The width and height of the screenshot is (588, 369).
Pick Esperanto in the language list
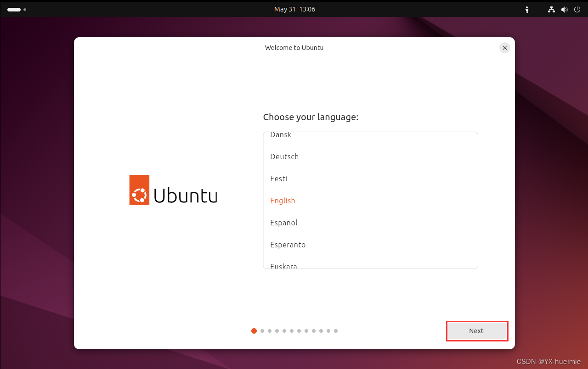pos(370,245)
